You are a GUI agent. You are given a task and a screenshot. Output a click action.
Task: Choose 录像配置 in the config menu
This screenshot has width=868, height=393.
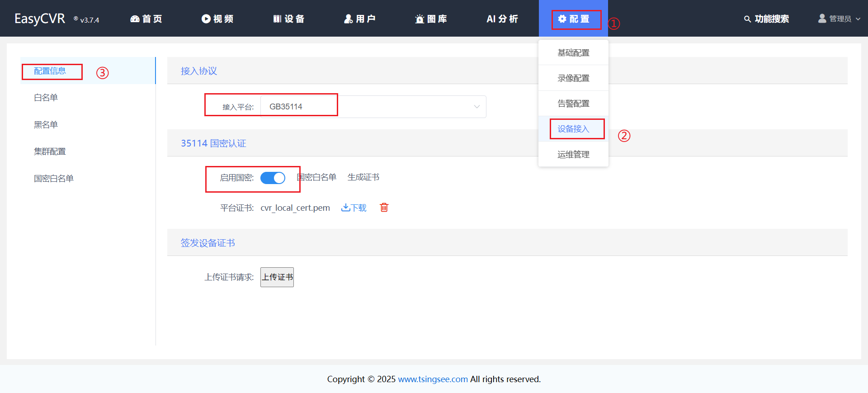573,78
